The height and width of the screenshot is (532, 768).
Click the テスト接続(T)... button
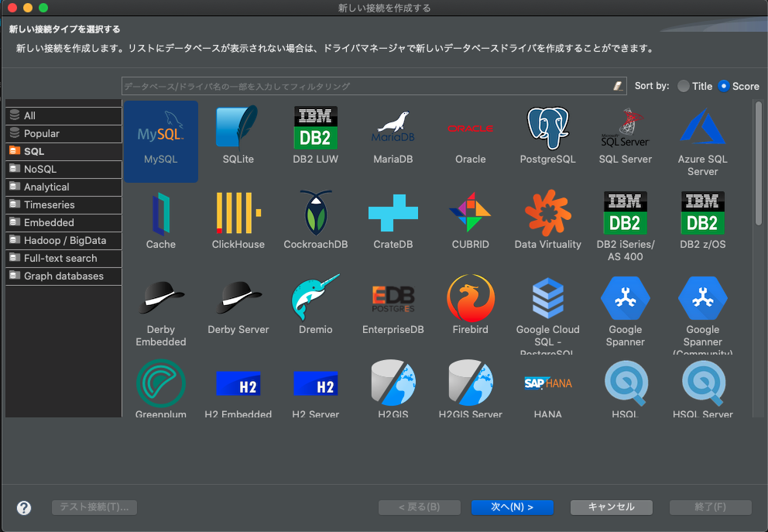tap(94, 507)
